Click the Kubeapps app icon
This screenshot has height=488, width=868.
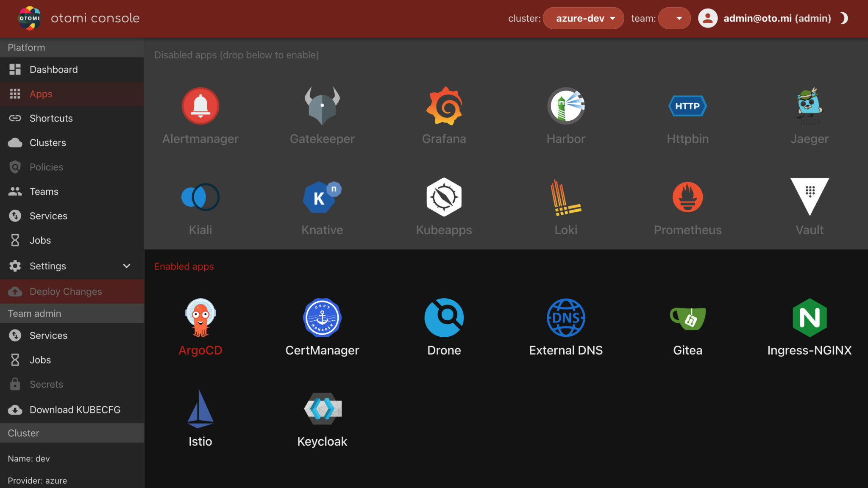tap(444, 197)
